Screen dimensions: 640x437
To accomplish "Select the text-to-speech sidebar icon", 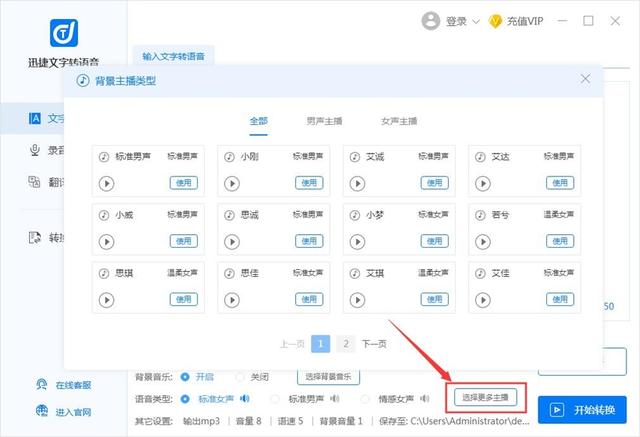I will [x=35, y=118].
